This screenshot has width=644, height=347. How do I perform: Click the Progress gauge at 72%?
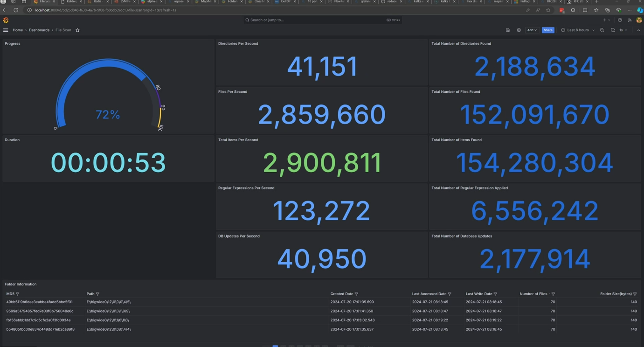click(108, 95)
